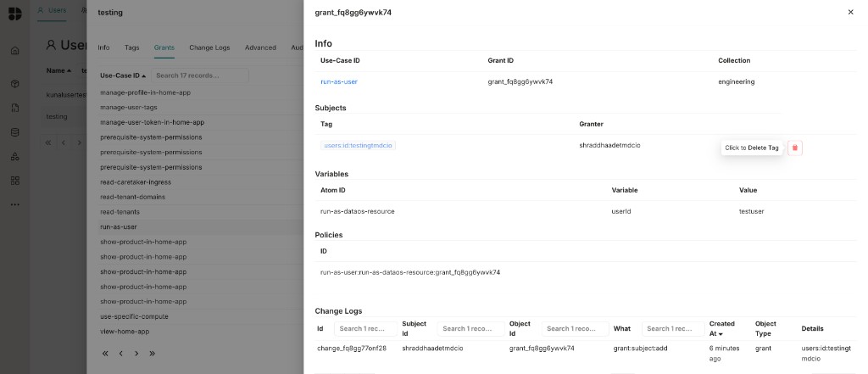The width and height of the screenshot is (868, 374).
Task: Click the Object Type column header
Action: click(765, 328)
